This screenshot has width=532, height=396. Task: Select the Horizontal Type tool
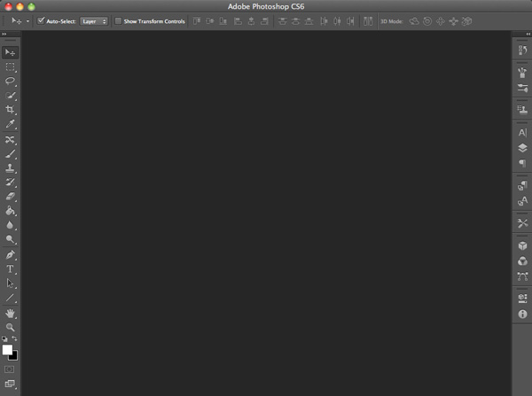11,268
